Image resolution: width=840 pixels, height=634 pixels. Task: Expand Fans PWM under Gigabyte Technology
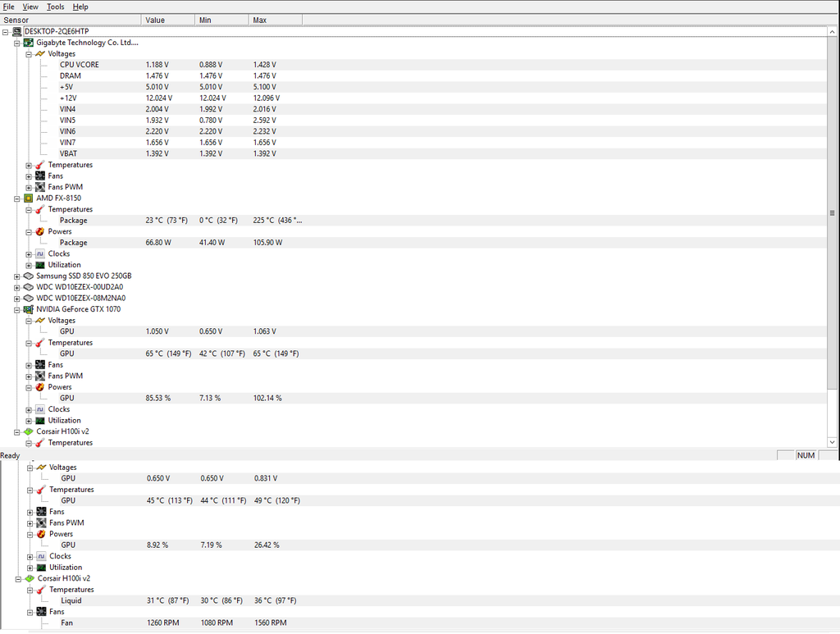(29, 188)
